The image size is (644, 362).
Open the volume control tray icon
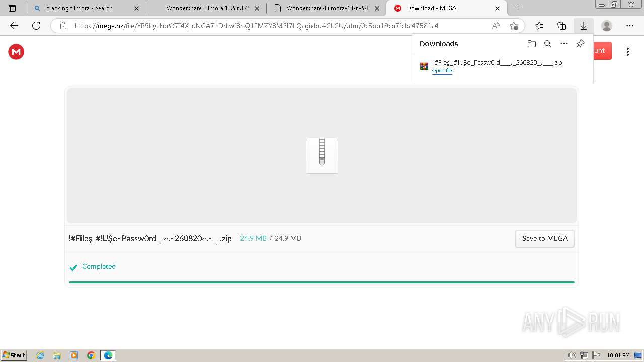[572, 355]
